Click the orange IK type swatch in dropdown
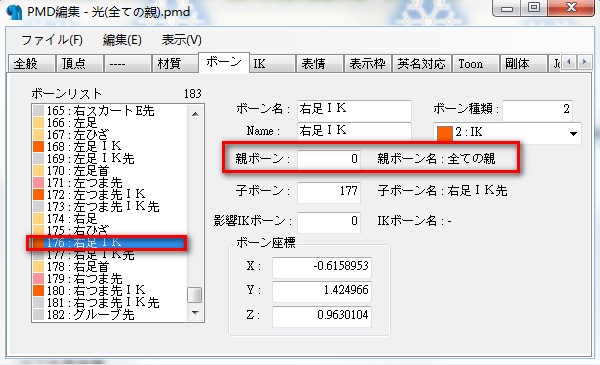This screenshot has height=365, width=600. [445, 133]
